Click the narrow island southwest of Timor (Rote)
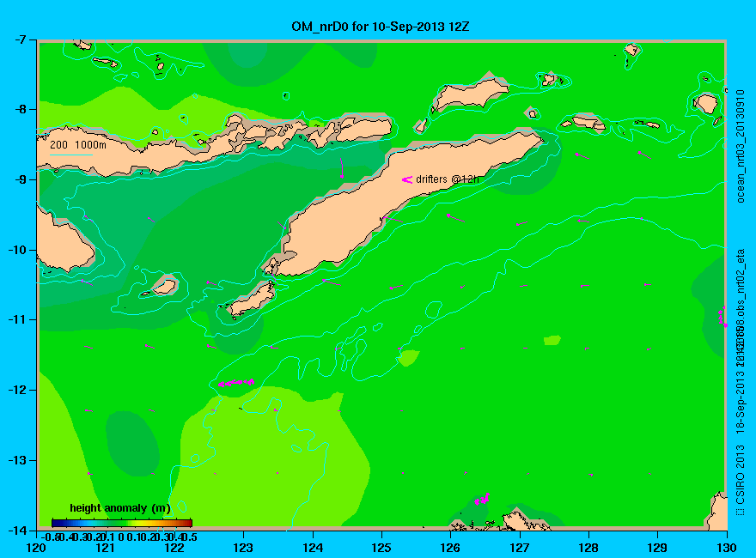Image resolution: width=756 pixels, height=558 pixels. [x=251, y=300]
